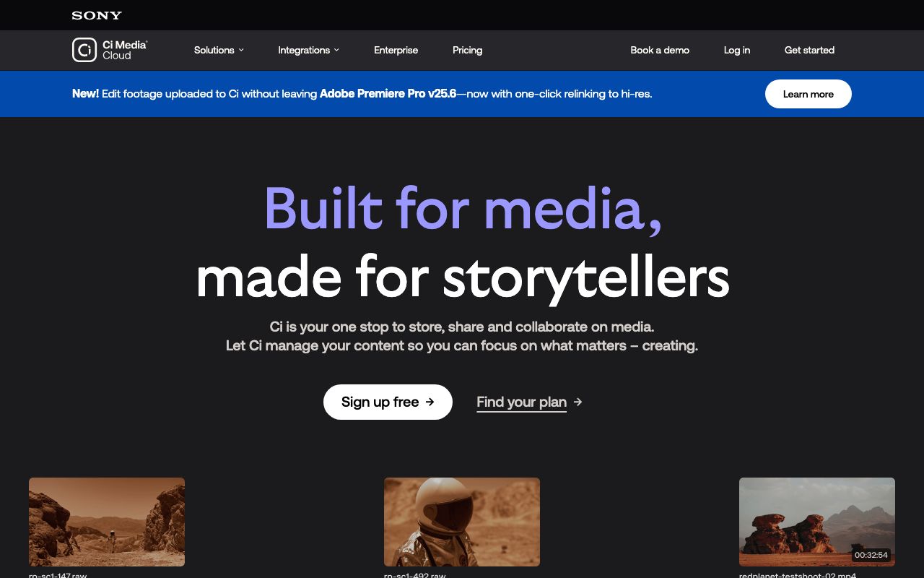Click the Sony logo in the top bar
Screen dimensions: 924x578
(x=97, y=15)
